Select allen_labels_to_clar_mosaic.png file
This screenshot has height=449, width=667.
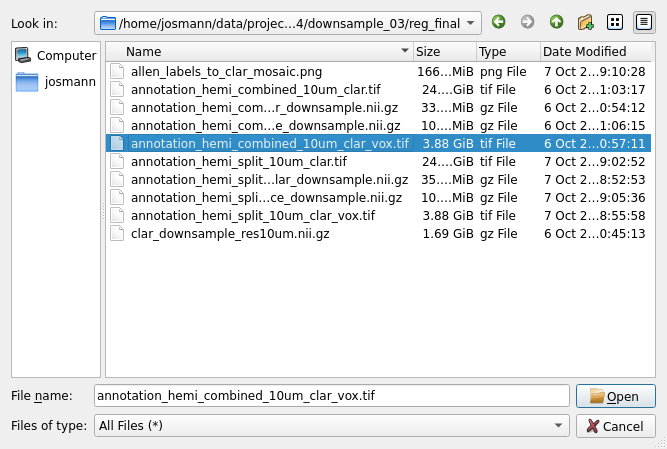(x=378, y=72)
